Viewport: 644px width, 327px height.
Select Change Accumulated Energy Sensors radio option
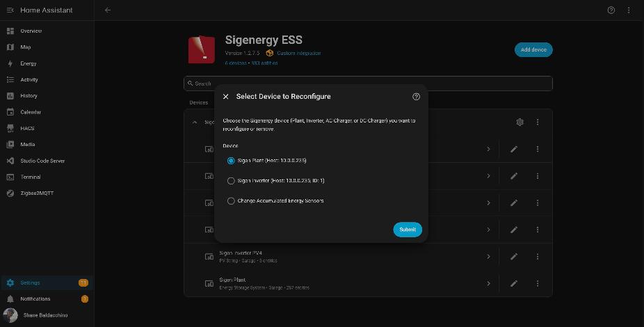pos(231,201)
